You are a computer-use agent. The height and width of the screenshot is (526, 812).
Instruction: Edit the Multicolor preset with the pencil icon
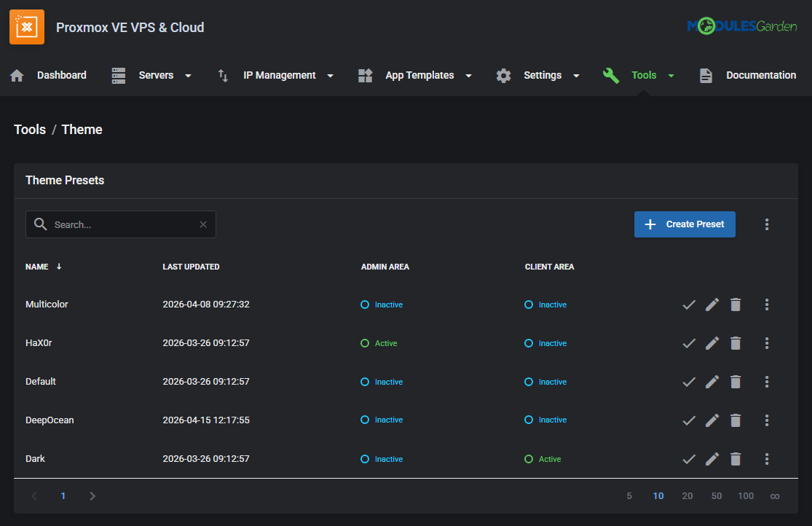712,305
